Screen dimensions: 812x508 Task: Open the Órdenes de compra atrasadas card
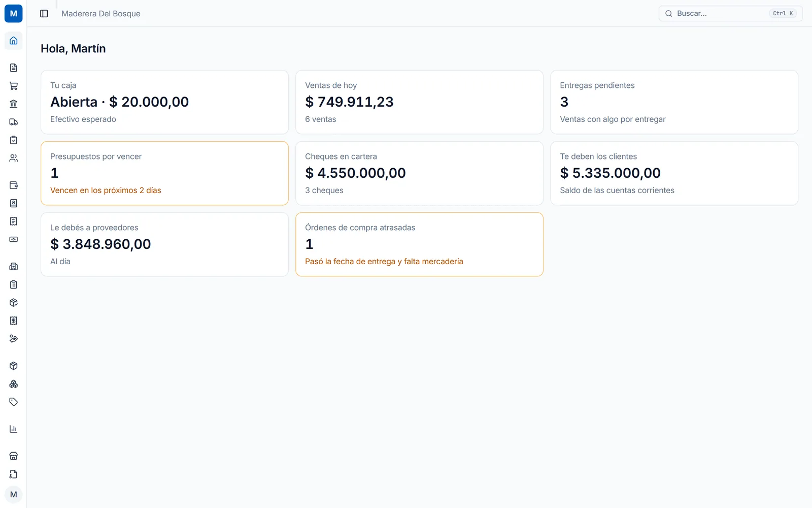[419, 244]
